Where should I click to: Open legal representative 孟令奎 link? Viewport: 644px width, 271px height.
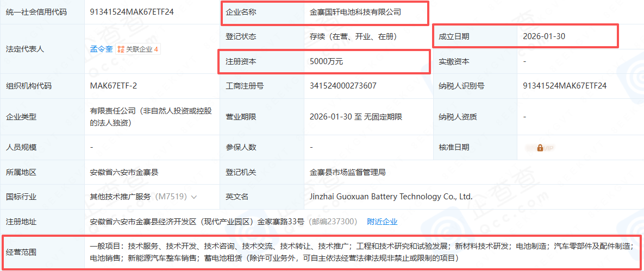coord(101,49)
